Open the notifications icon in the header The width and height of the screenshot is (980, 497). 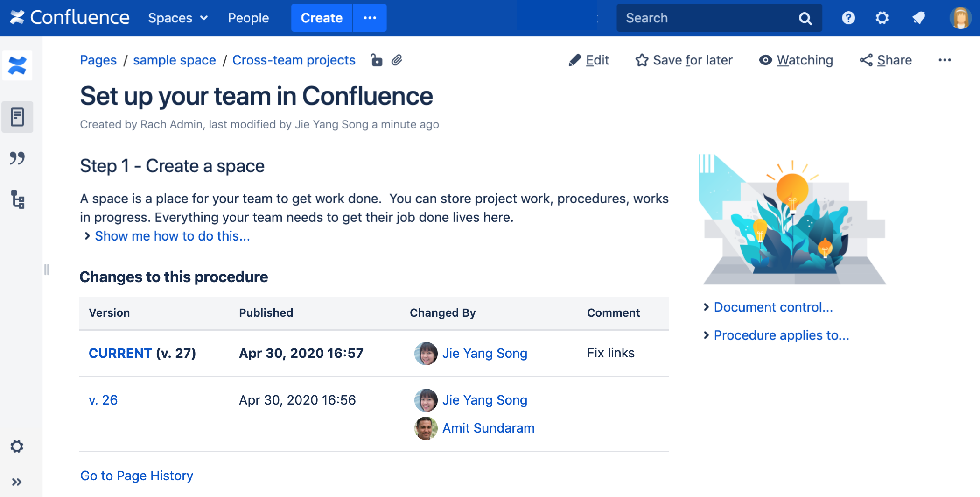[x=918, y=18]
